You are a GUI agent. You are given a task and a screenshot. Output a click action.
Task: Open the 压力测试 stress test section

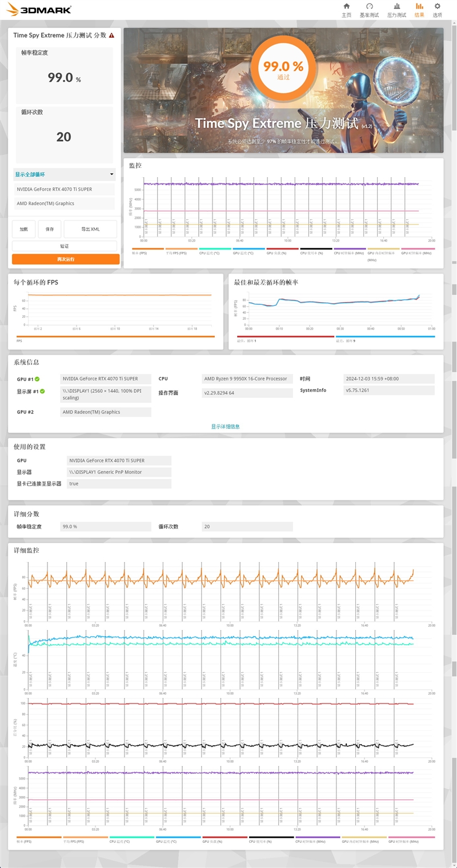click(396, 9)
